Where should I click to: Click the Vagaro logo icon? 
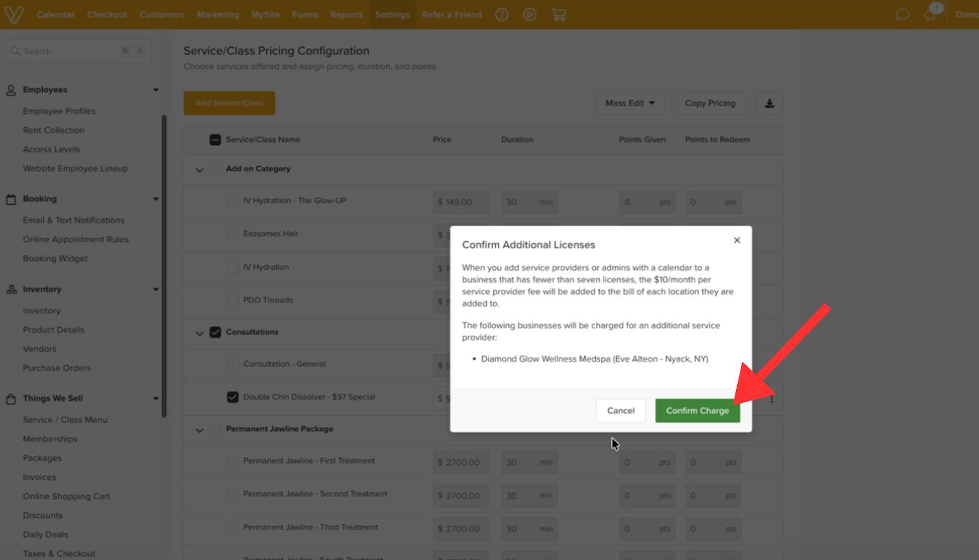coord(13,14)
